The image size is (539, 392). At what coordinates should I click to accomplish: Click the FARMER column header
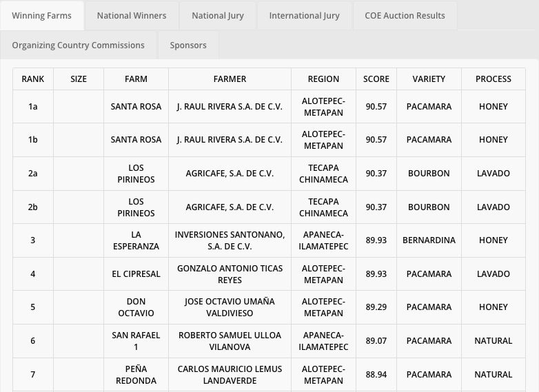[230, 79]
